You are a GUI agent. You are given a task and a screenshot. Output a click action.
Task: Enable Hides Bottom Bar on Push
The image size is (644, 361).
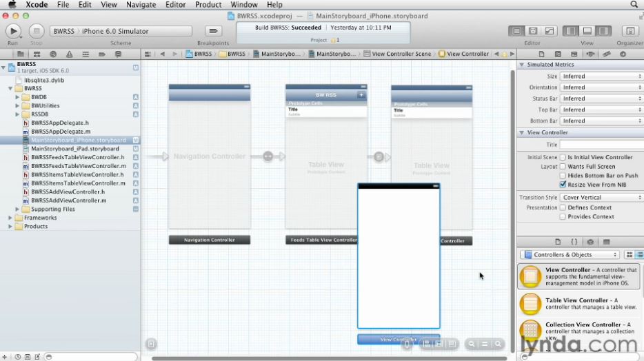[x=563, y=176]
